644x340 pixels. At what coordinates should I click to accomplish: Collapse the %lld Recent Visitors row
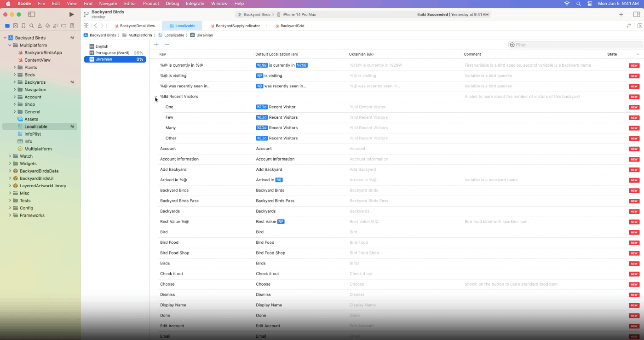click(156, 97)
